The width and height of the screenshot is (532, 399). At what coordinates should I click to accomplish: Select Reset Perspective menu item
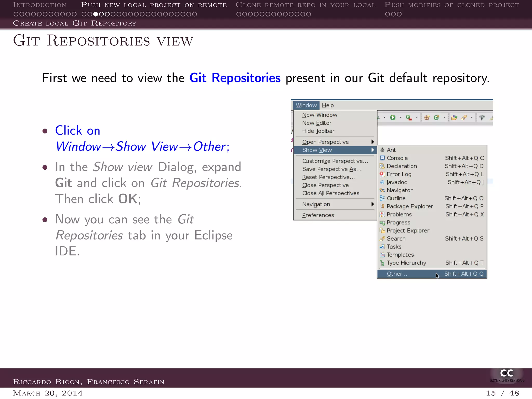pos(335,177)
